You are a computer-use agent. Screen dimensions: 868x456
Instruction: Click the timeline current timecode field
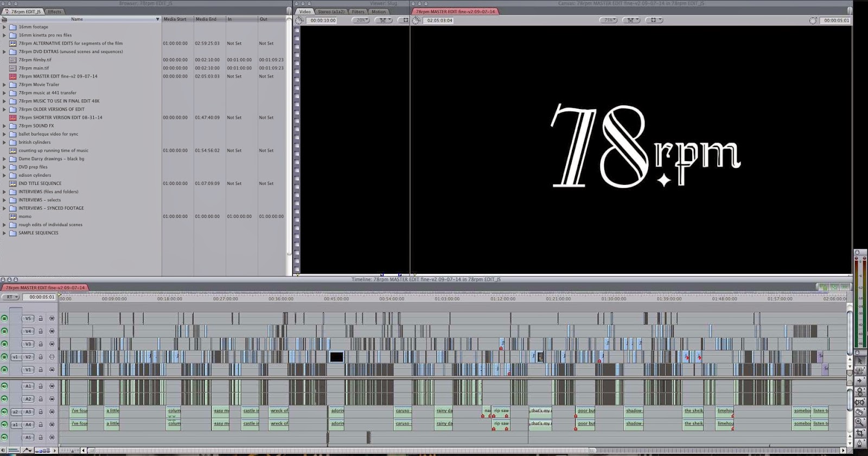(x=42, y=297)
